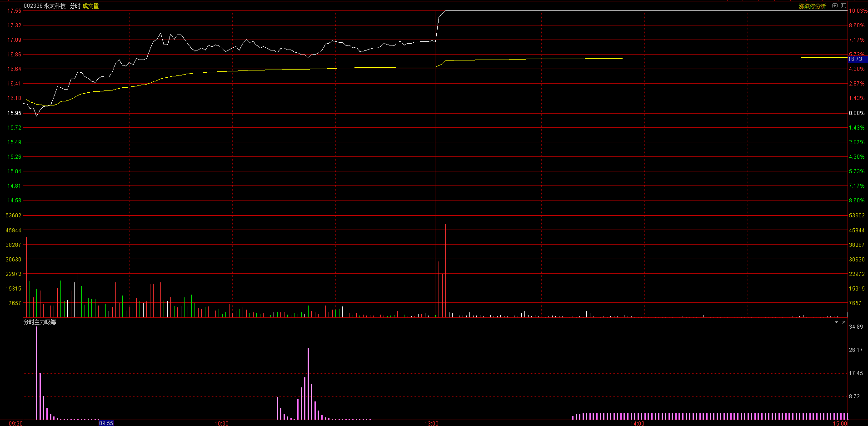Close the 分时主力吸筹 indicator panel
Screen dimensions: 868x426
pos(844,322)
